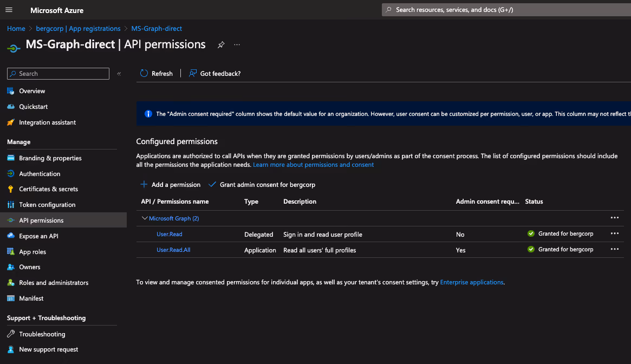631x364 pixels.
Task: Open the Azure portal hamburger menu
Action: click(9, 10)
